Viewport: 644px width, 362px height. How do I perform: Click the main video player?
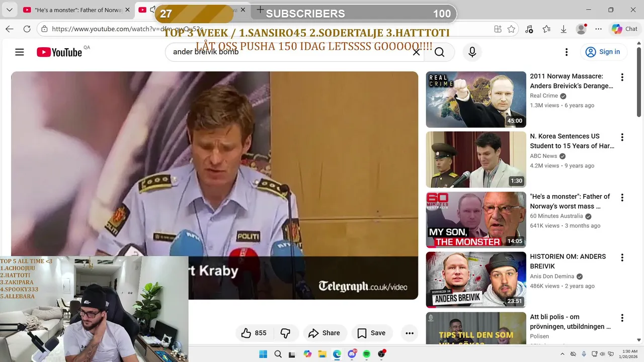214,185
